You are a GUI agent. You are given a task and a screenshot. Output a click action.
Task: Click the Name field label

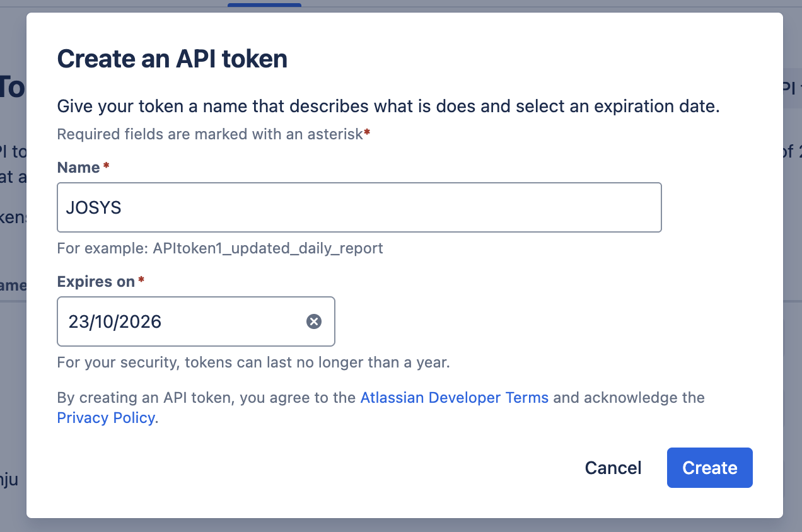[x=78, y=168]
